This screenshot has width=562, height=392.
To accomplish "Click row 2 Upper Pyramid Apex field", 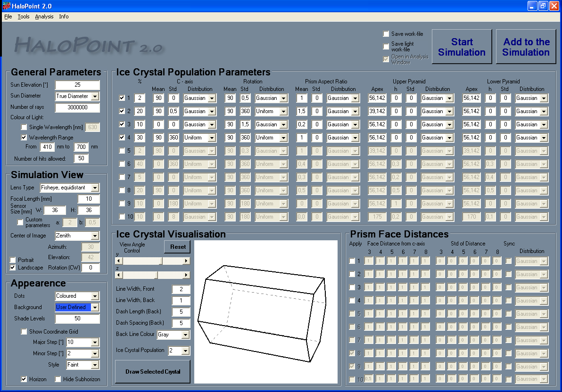I will [x=377, y=111].
